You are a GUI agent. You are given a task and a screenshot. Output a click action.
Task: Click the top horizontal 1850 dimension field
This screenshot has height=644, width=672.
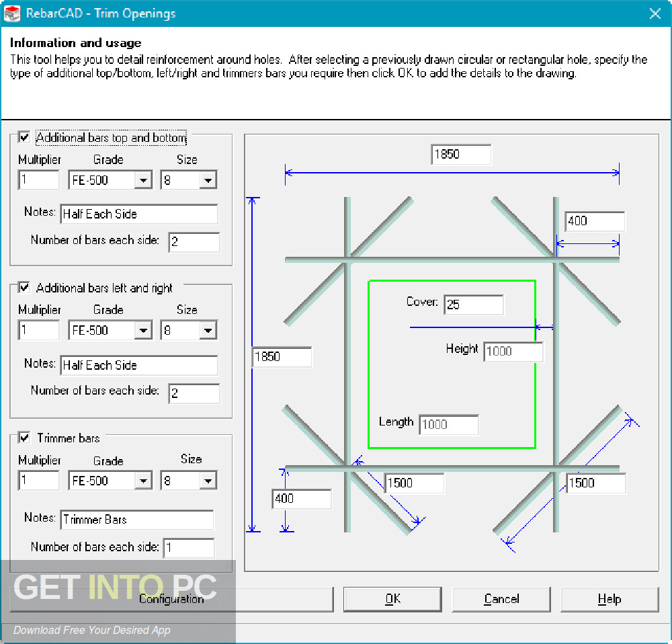pyautogui.click(x=461, y=155)
